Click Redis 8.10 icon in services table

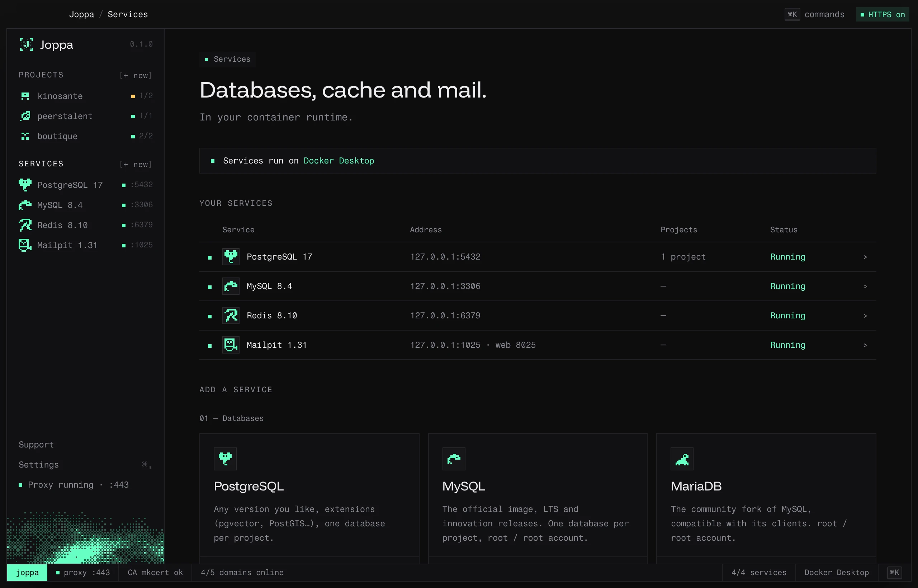(x=231, y=316)
